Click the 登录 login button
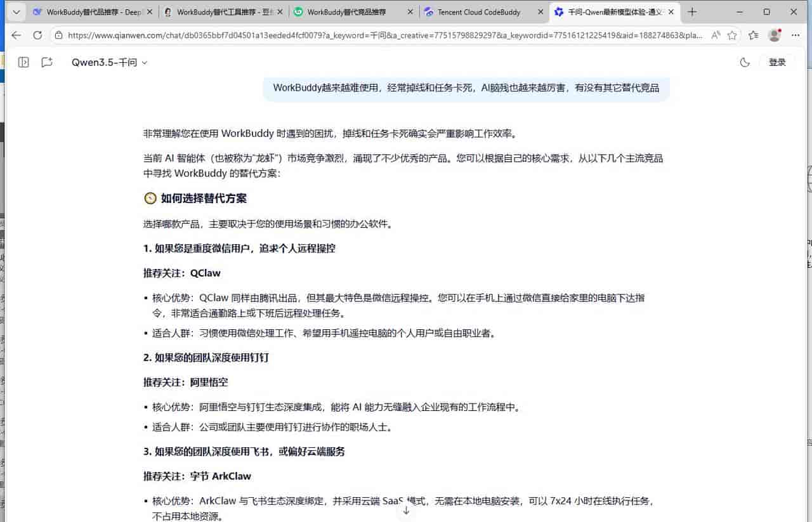 (x=777, y=62)
